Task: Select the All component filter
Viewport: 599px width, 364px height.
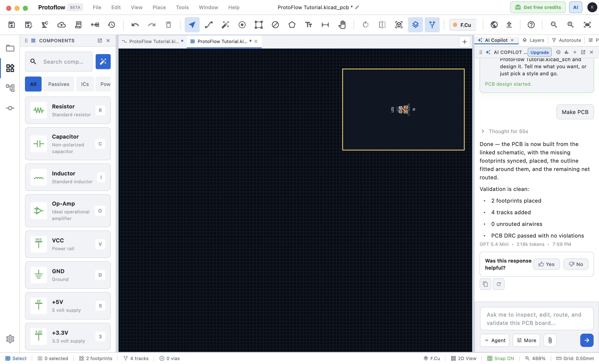Action: click(33, 84)
